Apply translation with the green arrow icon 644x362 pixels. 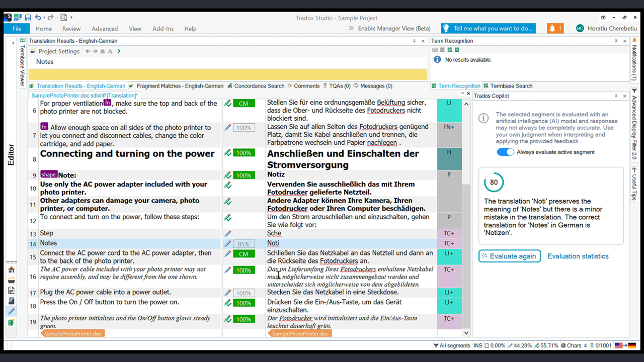[x=119, y=51]
